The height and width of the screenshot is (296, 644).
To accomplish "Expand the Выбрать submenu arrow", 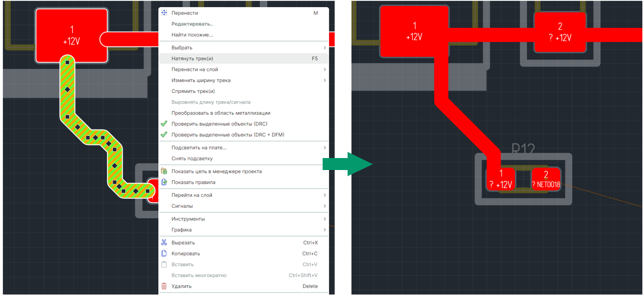I will click(325, 48).
